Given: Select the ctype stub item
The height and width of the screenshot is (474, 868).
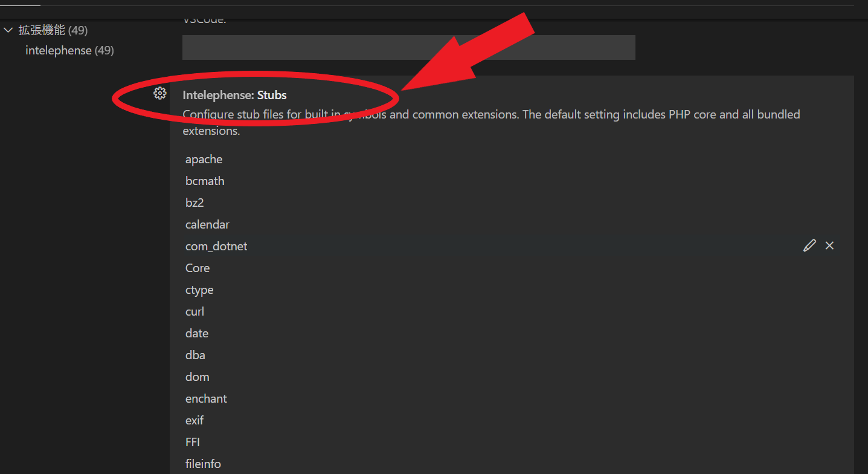Looking at the screenshot, I should [x=199, y=290].
